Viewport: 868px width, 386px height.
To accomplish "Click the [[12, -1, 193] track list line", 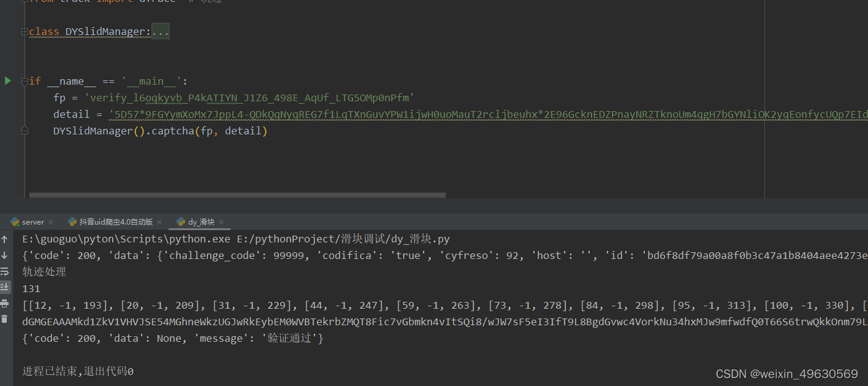I will 445,305.
